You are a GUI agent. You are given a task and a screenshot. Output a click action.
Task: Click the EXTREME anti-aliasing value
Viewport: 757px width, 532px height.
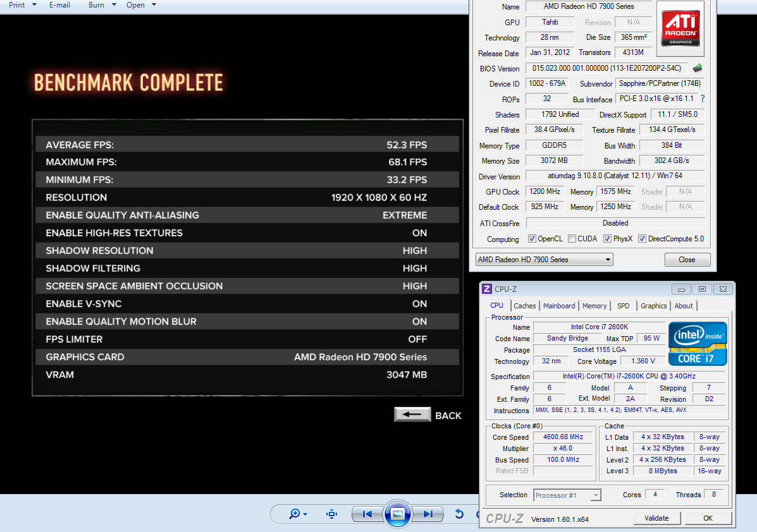405,215
